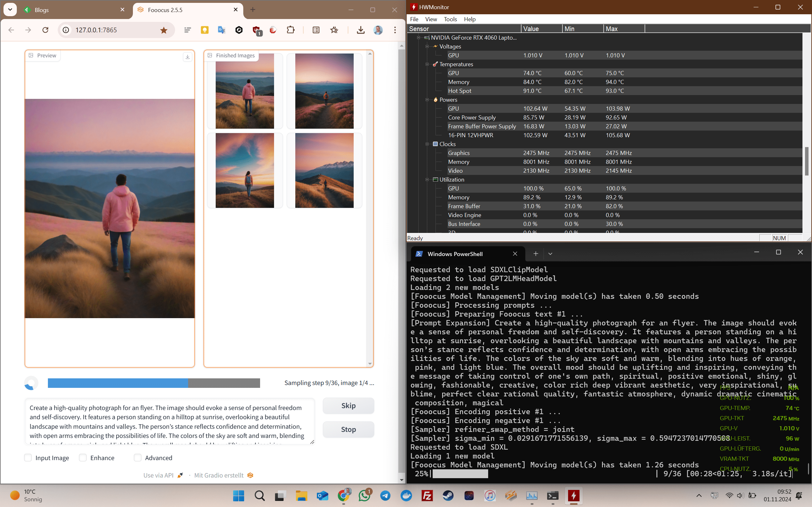Open a new PowerShell tab
Viewport: 812px width, 507px height.
coord(535,254)
